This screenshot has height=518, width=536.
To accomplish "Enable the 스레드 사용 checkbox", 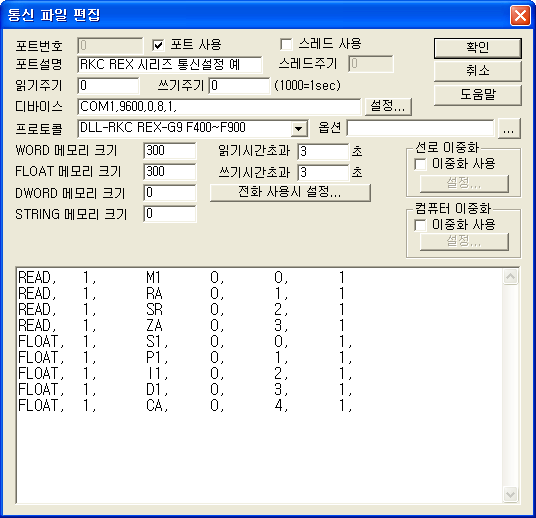I will (286, 44).
